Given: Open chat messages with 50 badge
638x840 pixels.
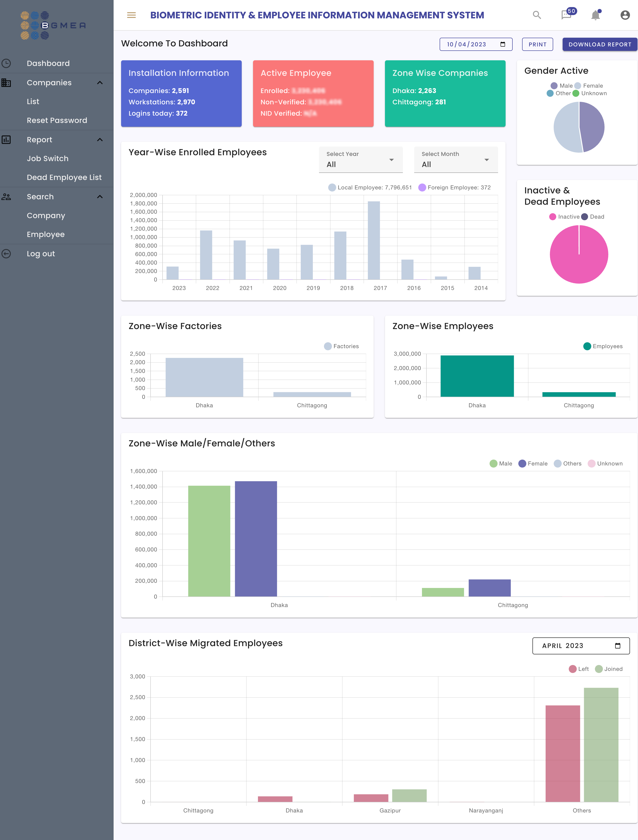Looking at the screenshot, I should click(566, 15).
